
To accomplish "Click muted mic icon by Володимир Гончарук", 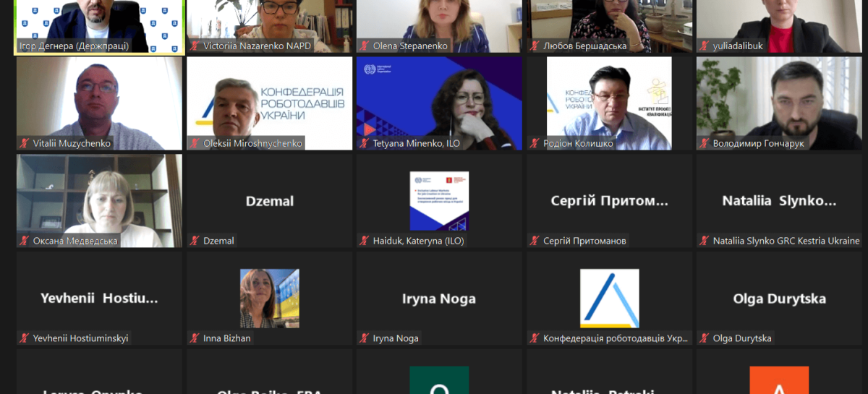I will point(705,143).
